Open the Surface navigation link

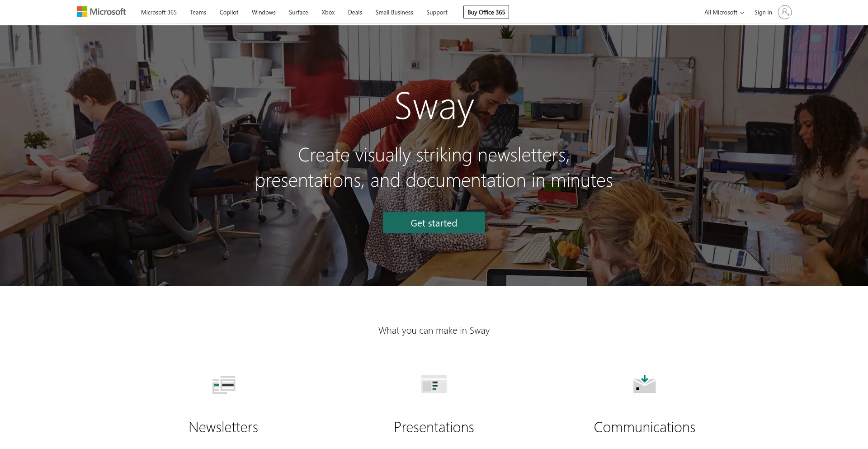point(298,12)
